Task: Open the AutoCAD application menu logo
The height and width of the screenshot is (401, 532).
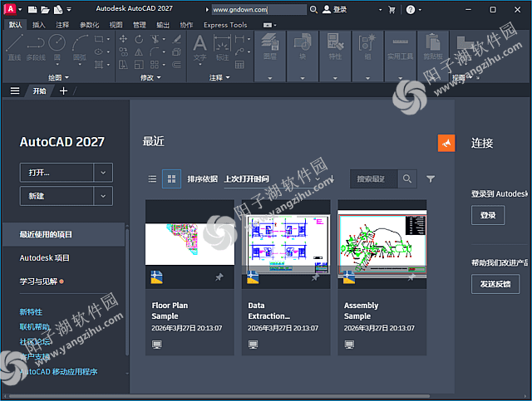Action: coord(11,9)
